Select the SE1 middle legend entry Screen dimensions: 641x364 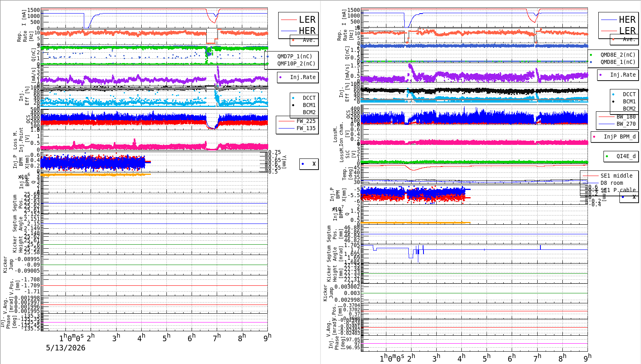[x=616, y=176]
